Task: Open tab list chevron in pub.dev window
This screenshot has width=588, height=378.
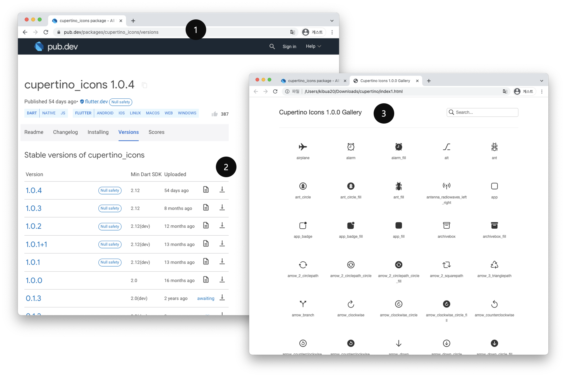Action: pyautogui.click(x=332, y=21)
